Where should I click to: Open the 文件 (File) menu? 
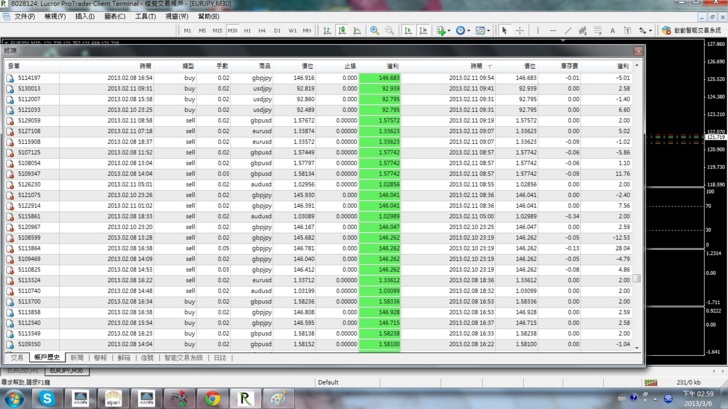point(24,16)
